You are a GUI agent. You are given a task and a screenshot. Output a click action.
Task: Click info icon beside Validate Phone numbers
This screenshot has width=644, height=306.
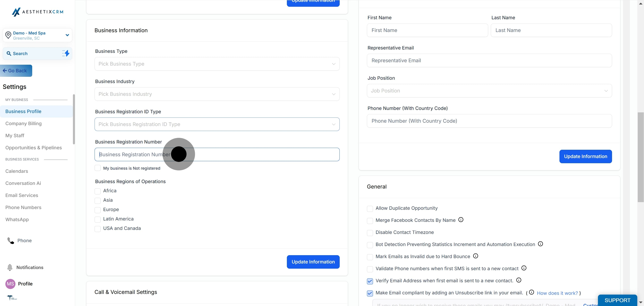(524, 268)
